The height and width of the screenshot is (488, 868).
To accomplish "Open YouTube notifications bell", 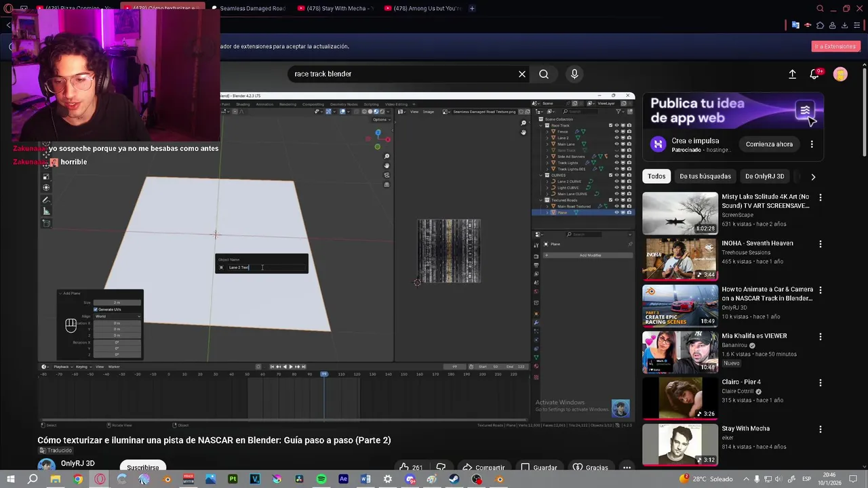I will pyautogui.click(x=815, y=74).
